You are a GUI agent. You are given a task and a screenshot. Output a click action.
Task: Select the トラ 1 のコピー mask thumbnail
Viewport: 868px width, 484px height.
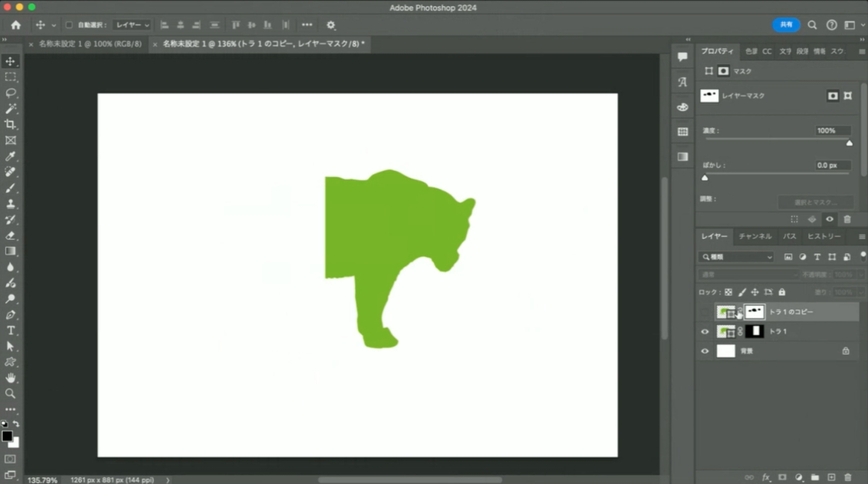tap(755, 312)
